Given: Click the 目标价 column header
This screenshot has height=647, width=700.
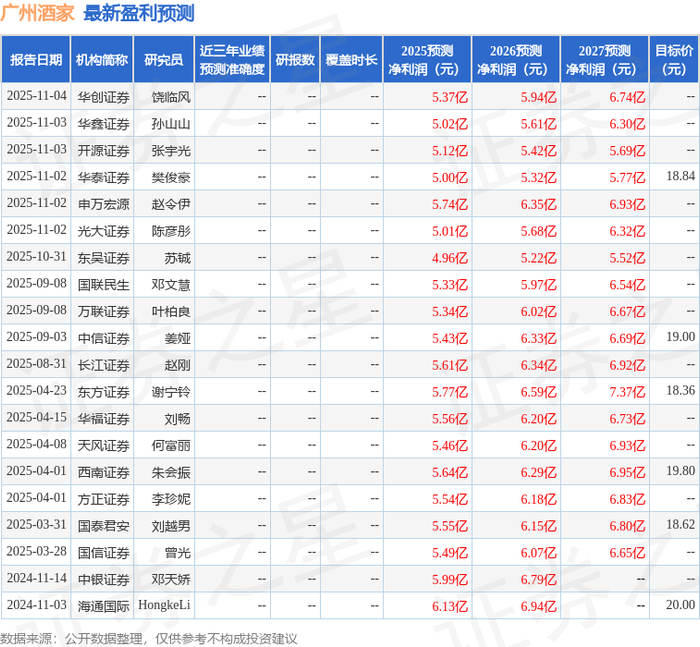Looking at the screenshot, I should [x=674, y=59].
